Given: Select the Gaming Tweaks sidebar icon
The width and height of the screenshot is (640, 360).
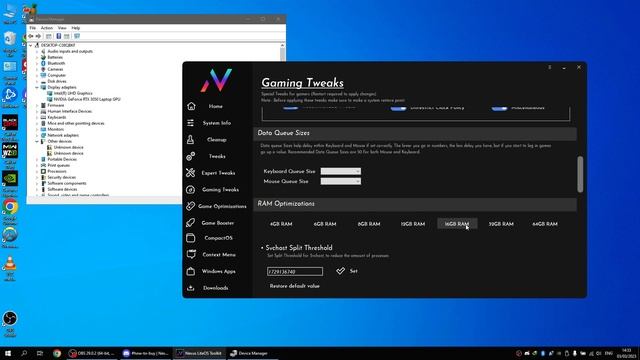Looking at the screenshot, I should (190, 189).
